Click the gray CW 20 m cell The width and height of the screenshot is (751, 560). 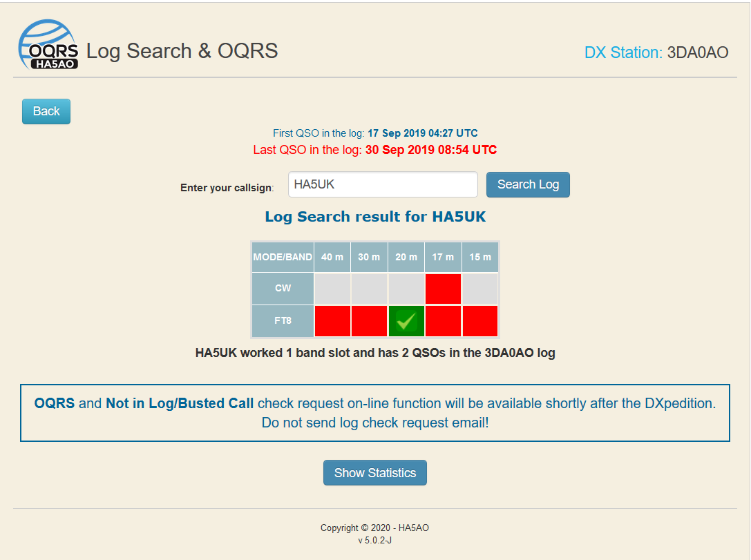click(x=406, y=289)
